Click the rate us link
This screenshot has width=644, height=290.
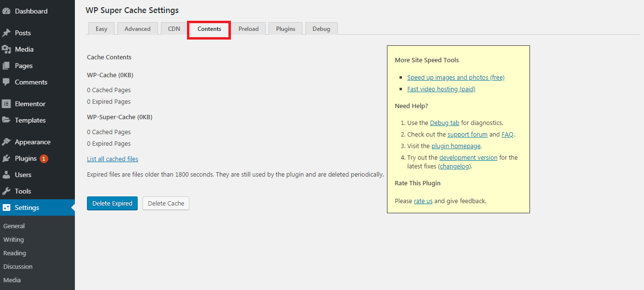(x=423, y=201)
